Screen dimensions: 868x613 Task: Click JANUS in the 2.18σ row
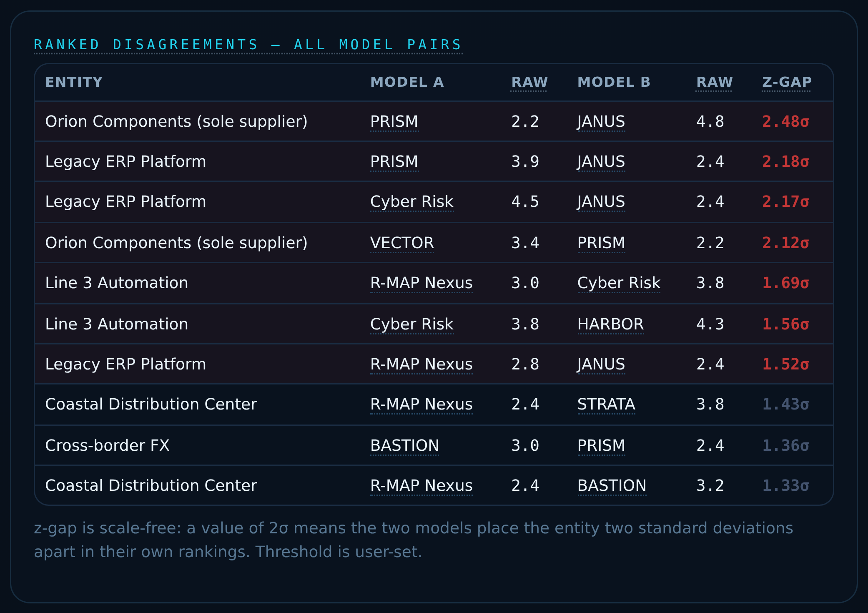(601, 162)
